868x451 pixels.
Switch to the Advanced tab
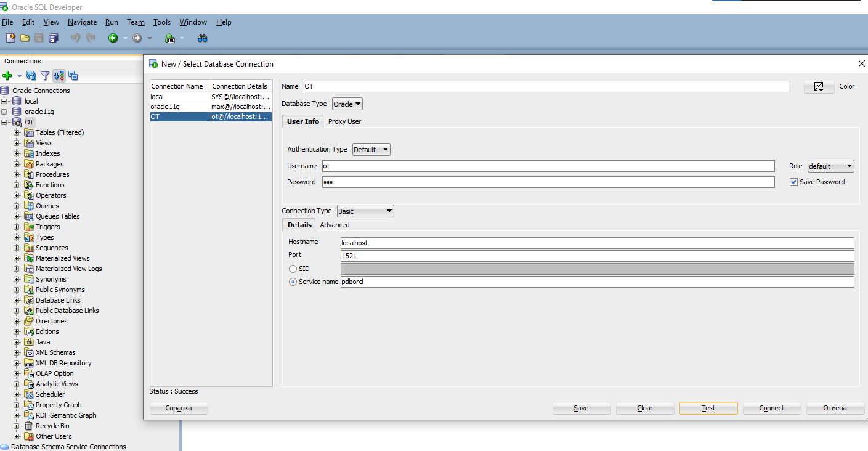point(335,225)
